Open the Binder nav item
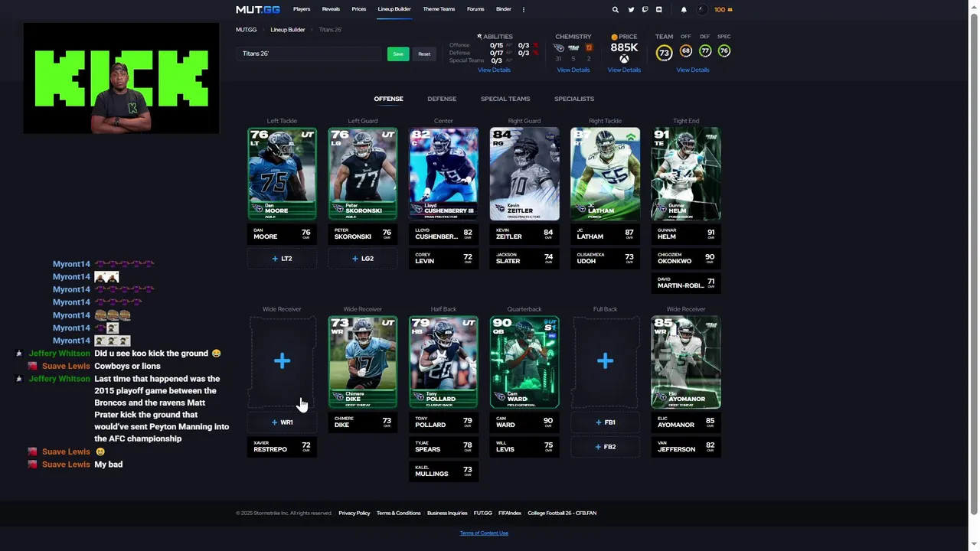980x551 pixels. click(503, 9)
